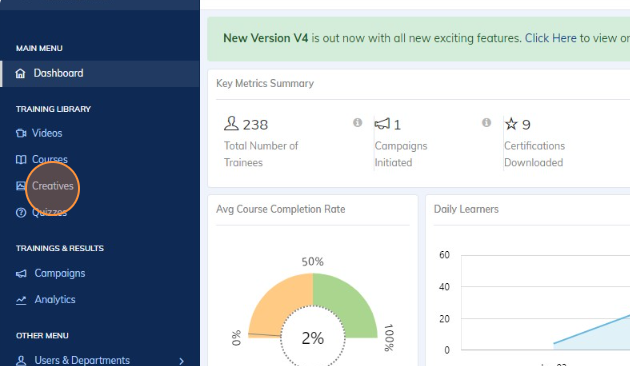Open the Videos library link
Image resolution: width=630 pixels, height=366 pixels.
pos(47,133)
